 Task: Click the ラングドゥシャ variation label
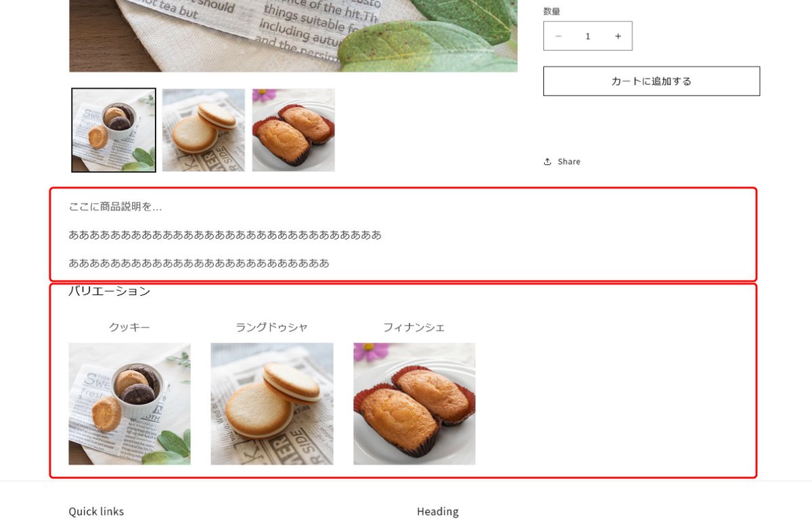(x=272, y=327)
